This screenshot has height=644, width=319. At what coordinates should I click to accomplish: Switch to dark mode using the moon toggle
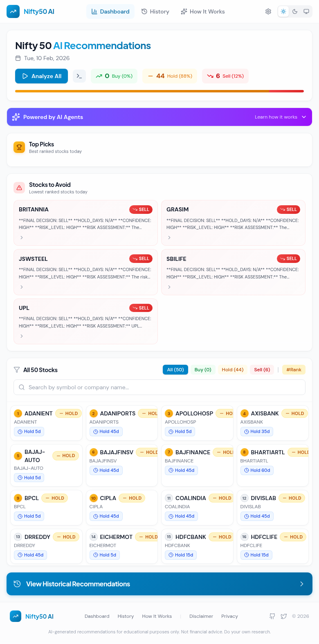pyautogui.click(x=295, y=11)
